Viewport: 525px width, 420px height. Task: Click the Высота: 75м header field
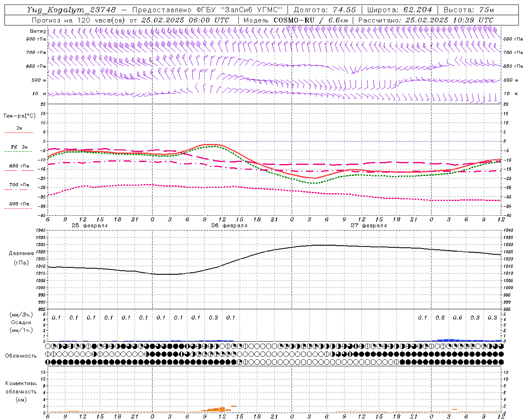tap(468, 9)
